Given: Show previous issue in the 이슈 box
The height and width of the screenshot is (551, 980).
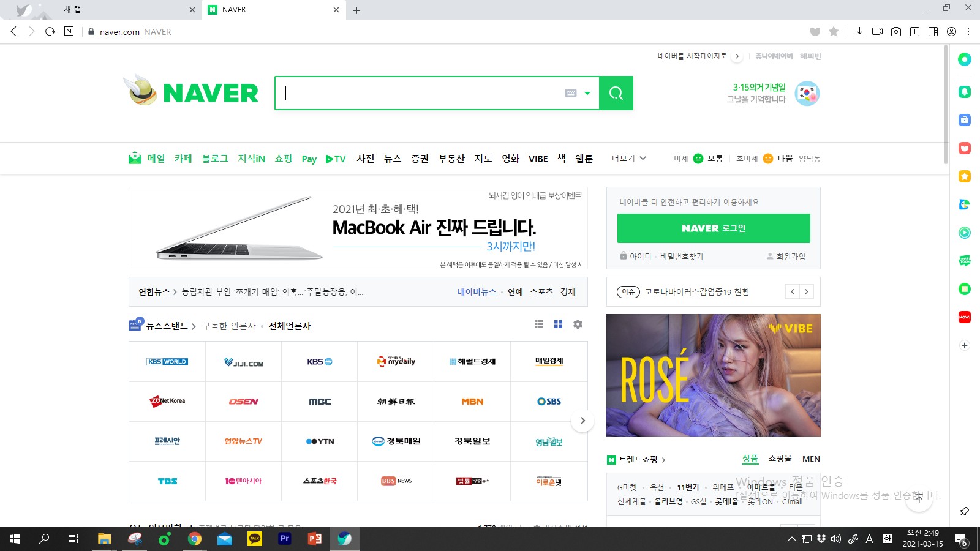Looking at the screenshot, I should click(x=793, y=292).
